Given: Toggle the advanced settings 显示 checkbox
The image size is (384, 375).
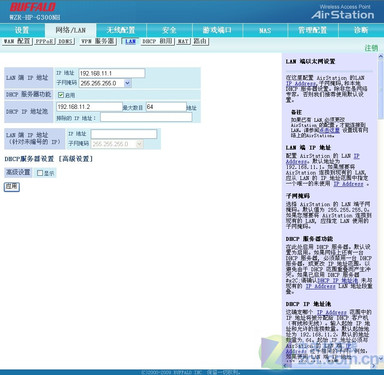Looking at the screenshot, I should coord(40,173).
